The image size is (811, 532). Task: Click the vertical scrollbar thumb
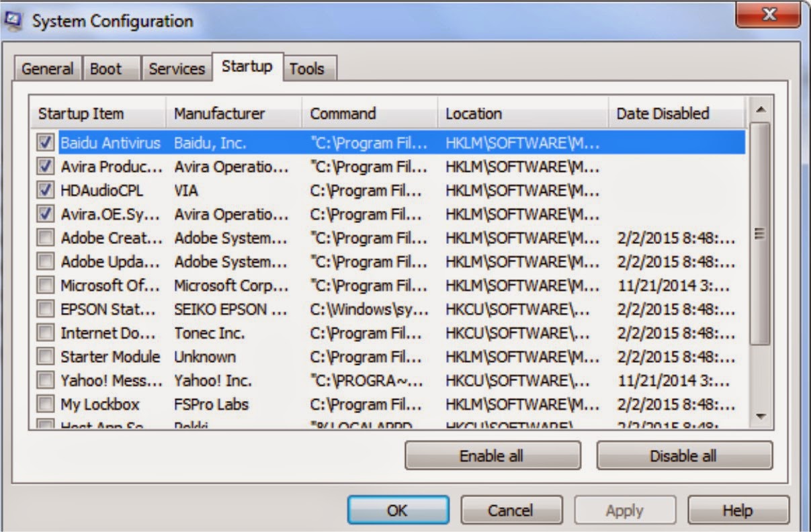click(760, 233)
